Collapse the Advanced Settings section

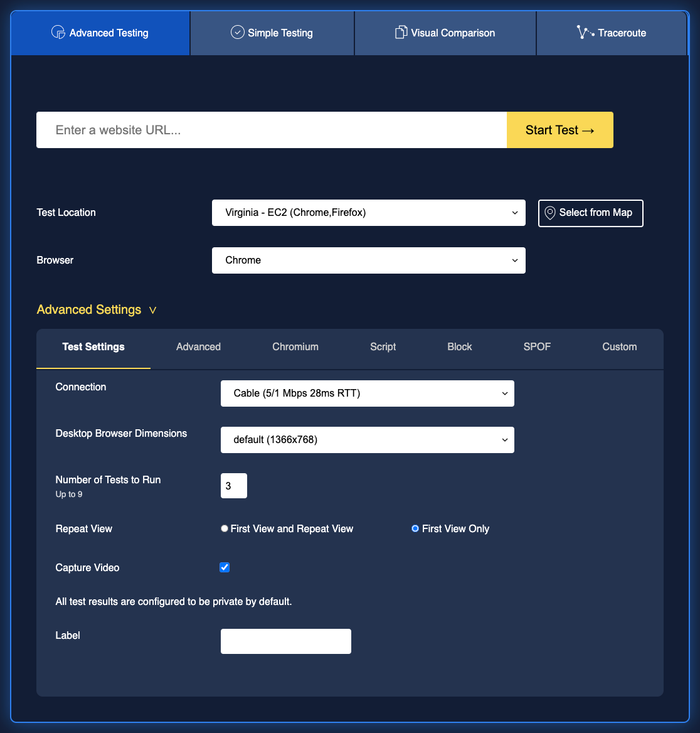coord(97,309)
